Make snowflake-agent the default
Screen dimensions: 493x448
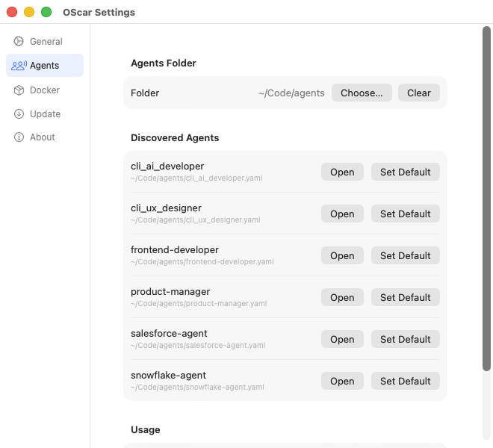[406, 381]
